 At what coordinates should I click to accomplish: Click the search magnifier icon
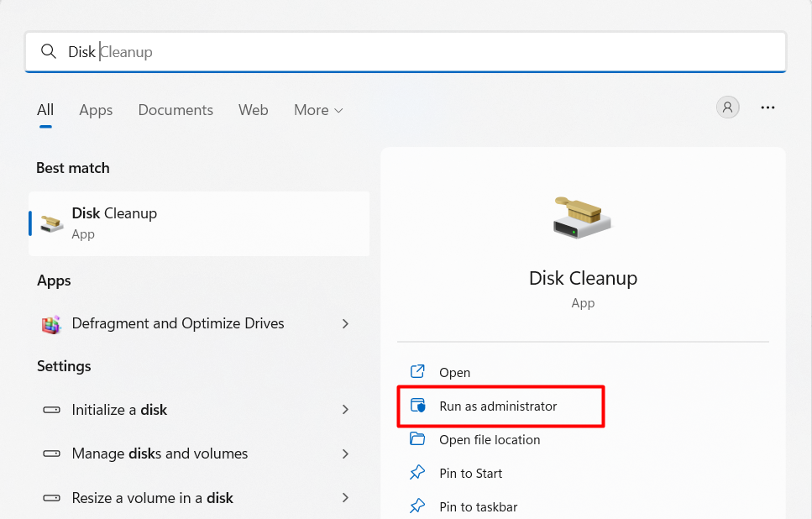pos(49,52)
